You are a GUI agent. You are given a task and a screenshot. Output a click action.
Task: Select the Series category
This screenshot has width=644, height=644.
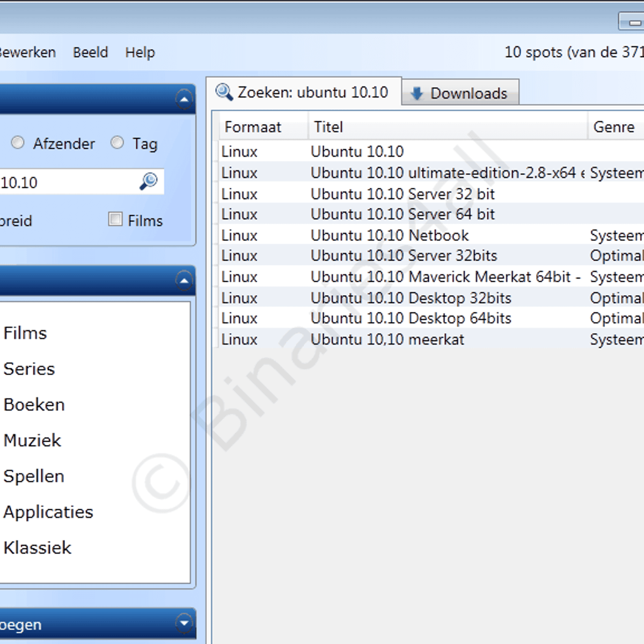pyautogui.click(x=29, y=369)
